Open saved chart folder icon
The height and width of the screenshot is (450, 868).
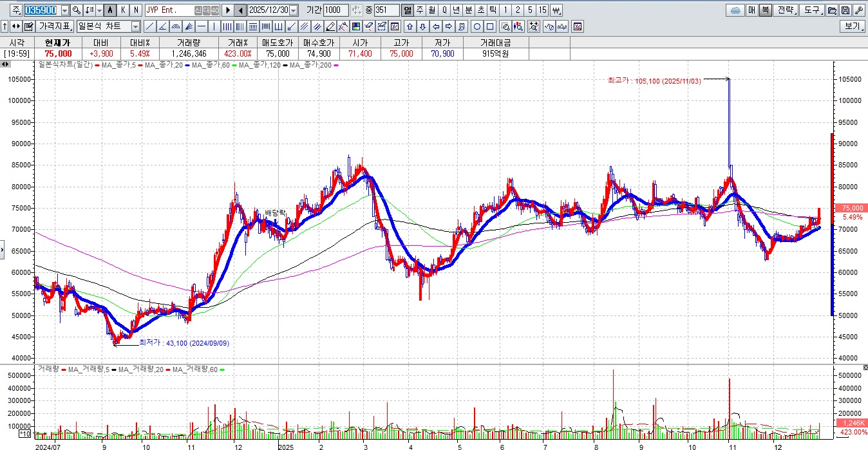pyautogui.click(x=832, y=10)
